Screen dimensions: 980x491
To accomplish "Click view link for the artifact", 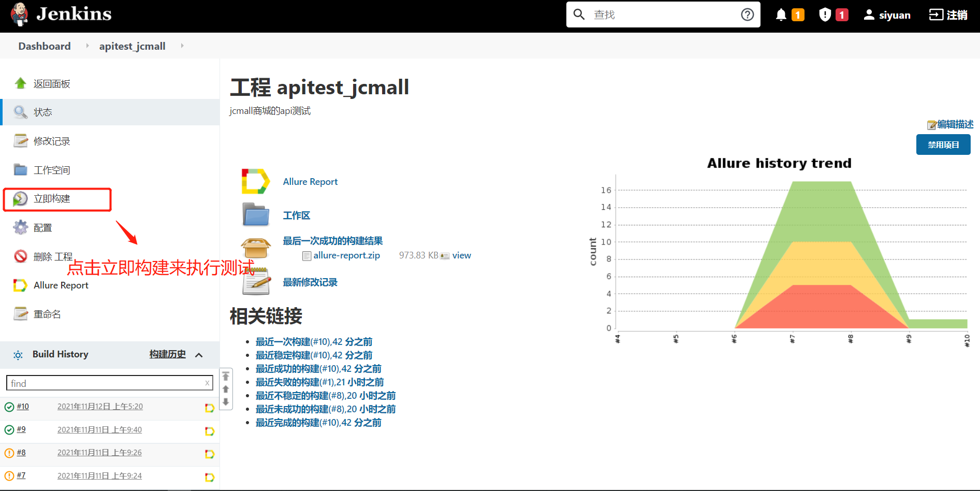I will click(x=461, y=255).
